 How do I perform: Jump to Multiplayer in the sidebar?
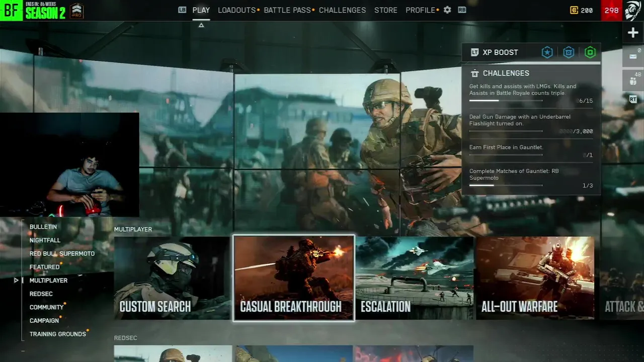click(x=48, y=280)
